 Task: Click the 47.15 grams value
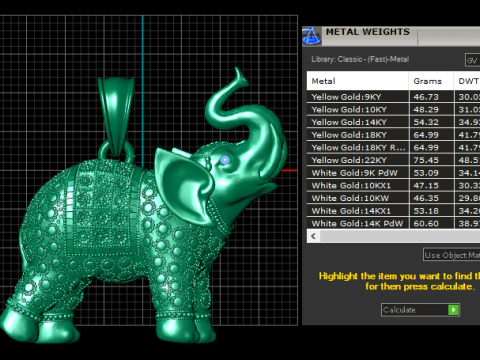pyautogui.click(x=426, y=185)
